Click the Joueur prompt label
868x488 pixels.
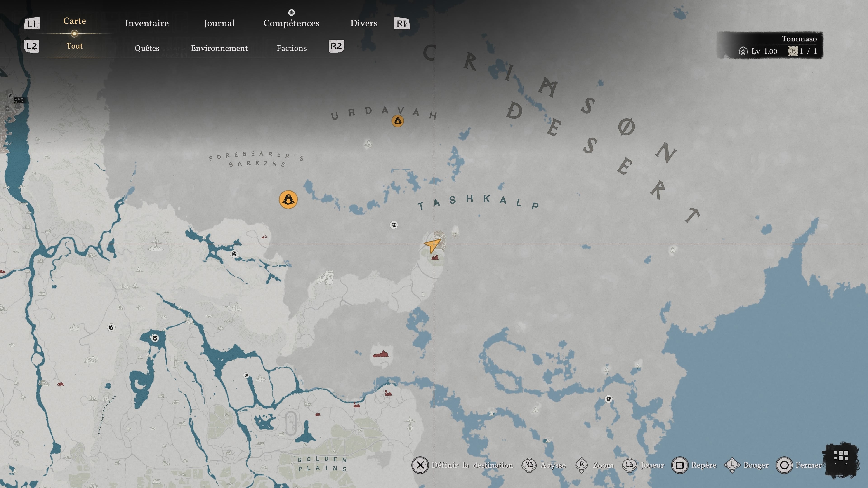(x=652, y=465)
